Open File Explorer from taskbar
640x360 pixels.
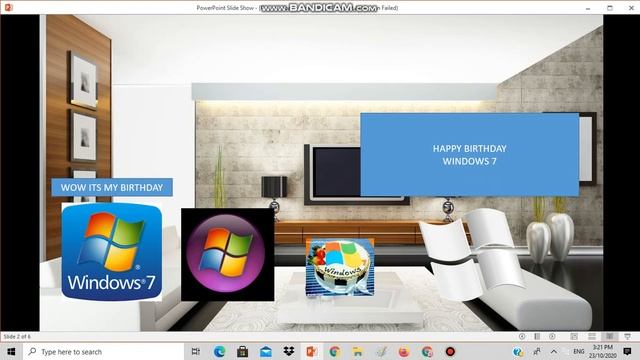point(358,351)
